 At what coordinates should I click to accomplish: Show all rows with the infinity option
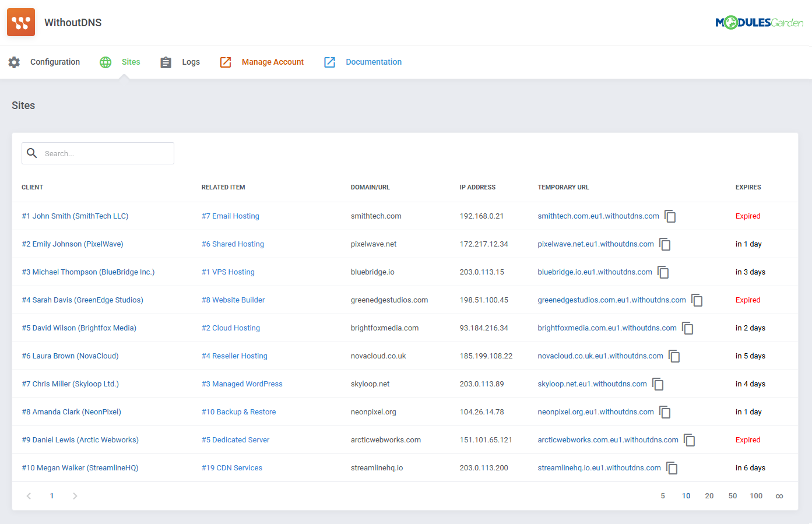tap(779, 495)
